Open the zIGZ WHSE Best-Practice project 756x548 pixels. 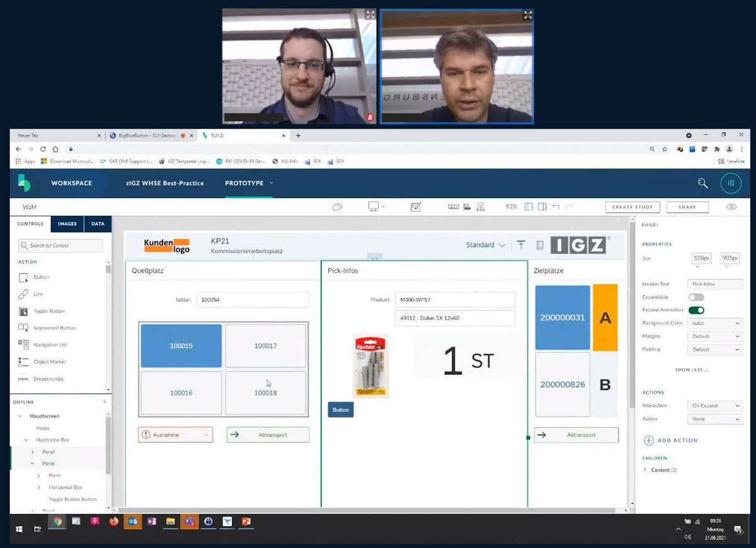point(165,183)
